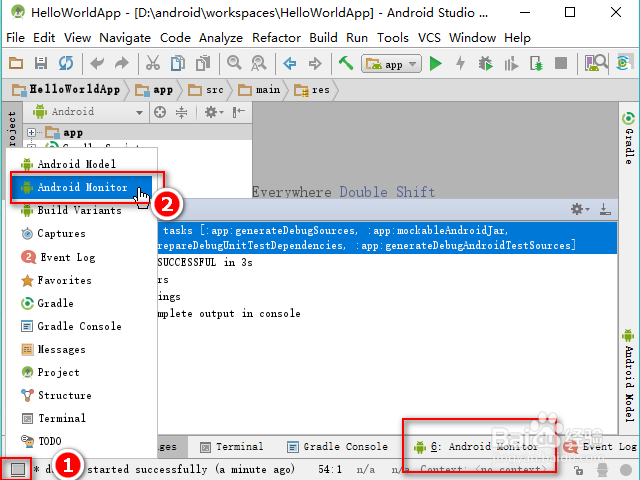Select Captures in popup list
The height and width of the screenshot is (480, 640).
pyautogui.click(x=82, y=233)
